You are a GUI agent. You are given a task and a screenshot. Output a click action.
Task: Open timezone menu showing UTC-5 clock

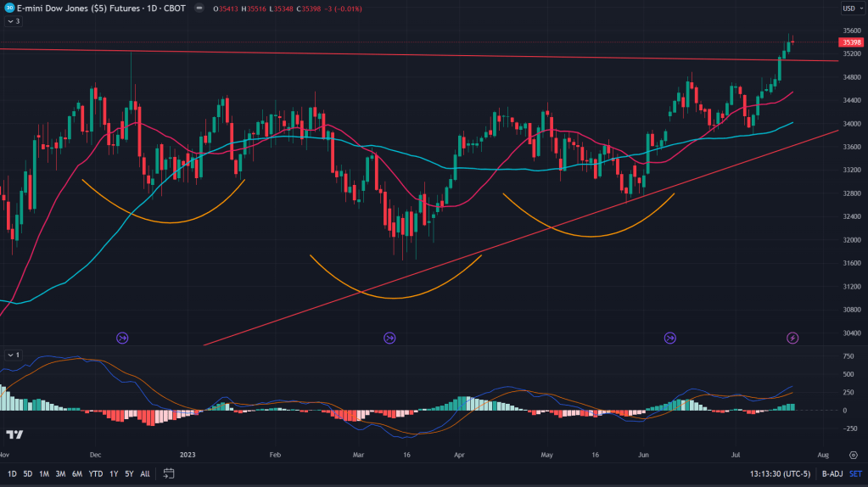(x=776, y=473)
